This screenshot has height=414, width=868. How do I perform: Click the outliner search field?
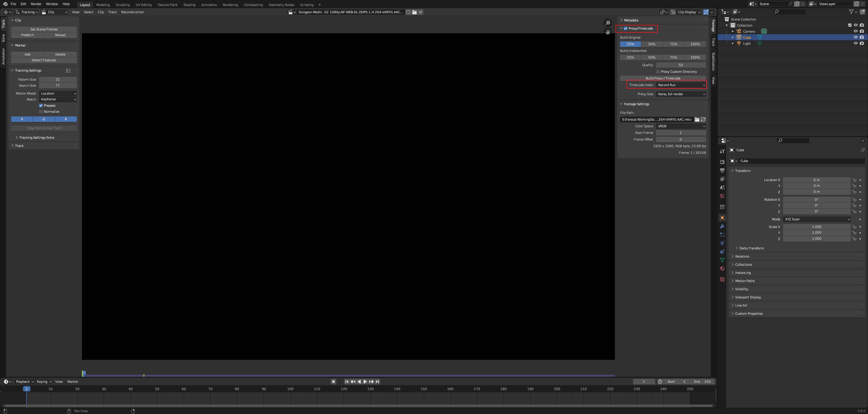tap(789, 12)
